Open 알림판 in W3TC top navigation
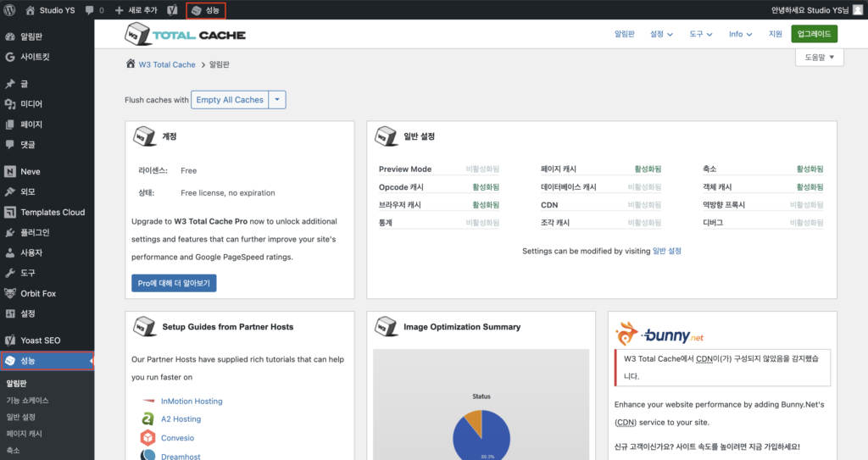 [625, 34]
